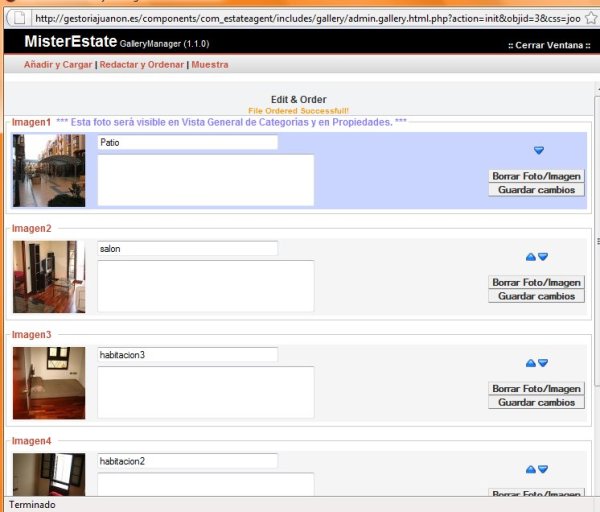
Task: Click the 'Edit & Order' heading
Action: coord(298,99)
